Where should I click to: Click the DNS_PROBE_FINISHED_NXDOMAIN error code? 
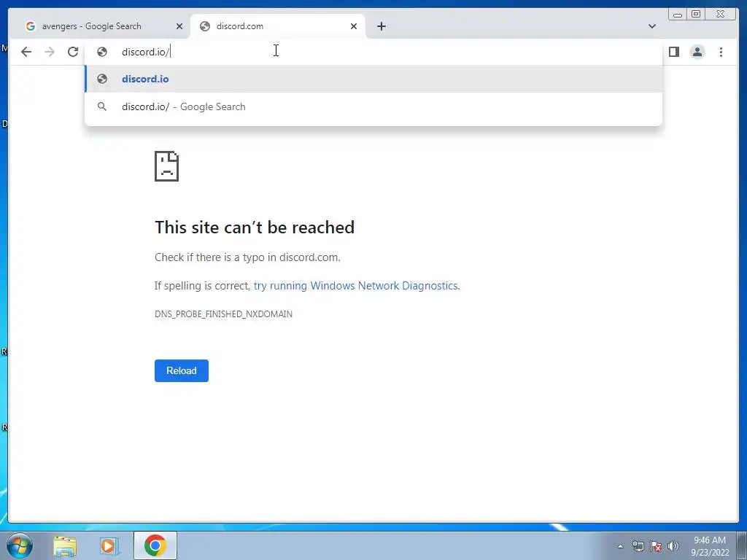click(x=223, y=314)
